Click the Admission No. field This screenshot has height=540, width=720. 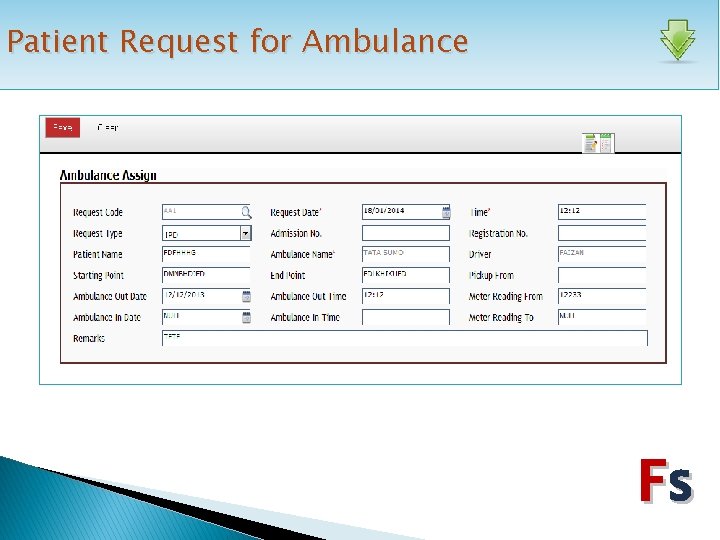(x=406, y=233)
